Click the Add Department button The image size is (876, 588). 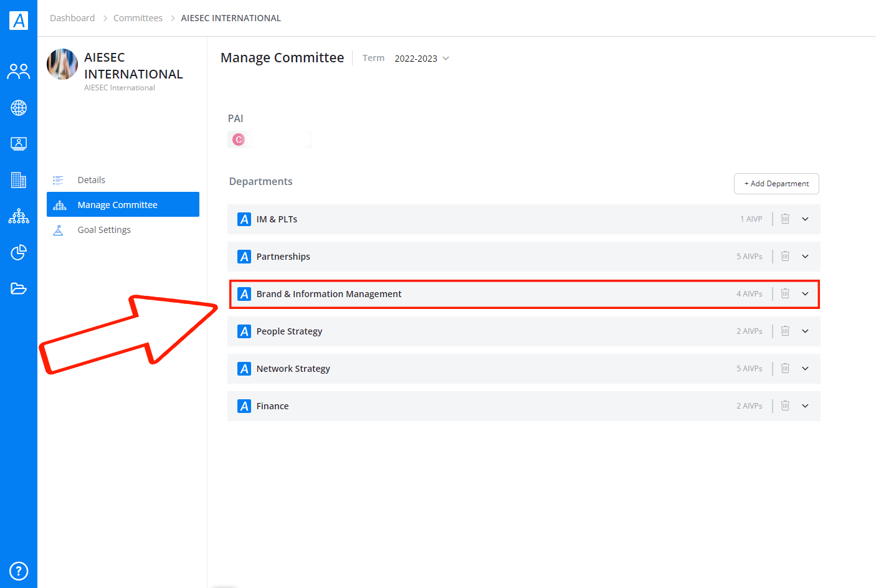[x=776, y=184]
